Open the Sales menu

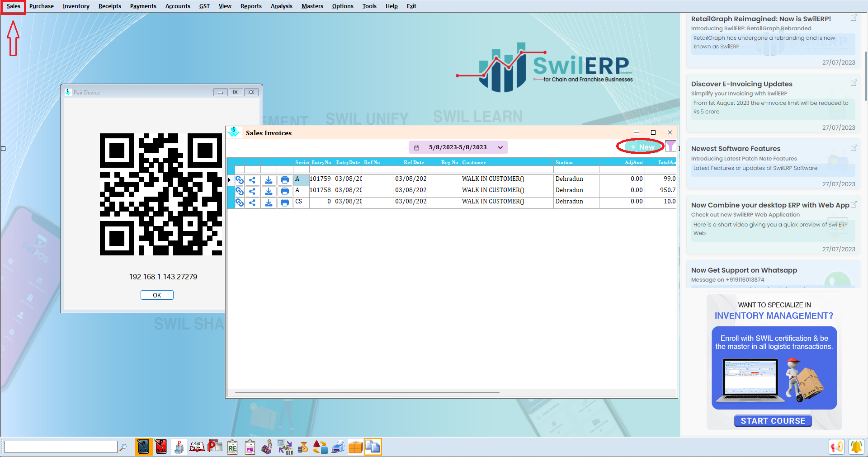click(x=14, y=6)
